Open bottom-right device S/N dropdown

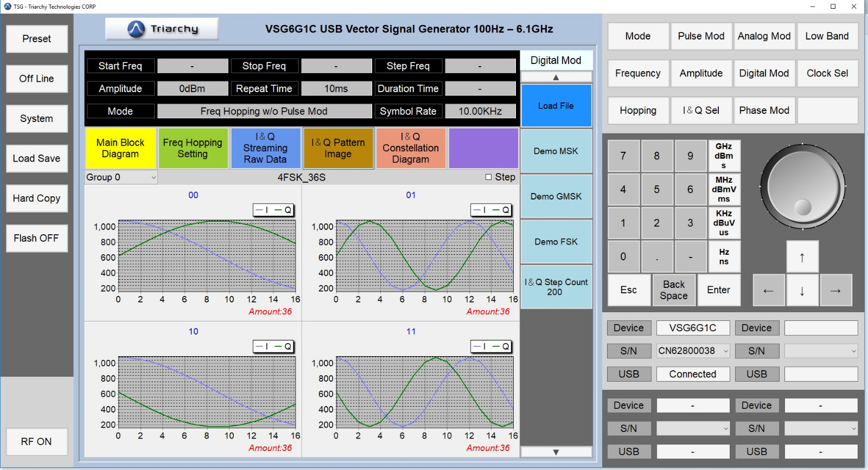pyautogui.click(x=821, y=428)
